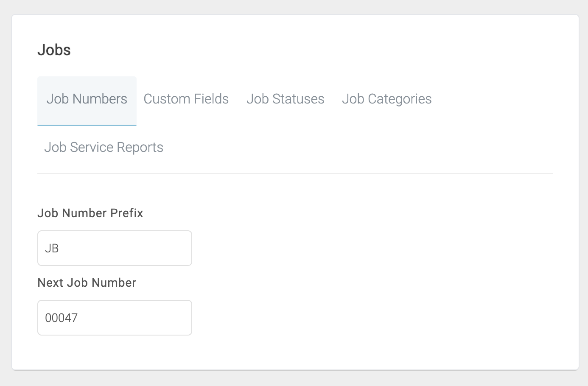Click inside the Job Number Prefix field
Viewport: 588px width, 386px height.
click(x=114, y=248)
